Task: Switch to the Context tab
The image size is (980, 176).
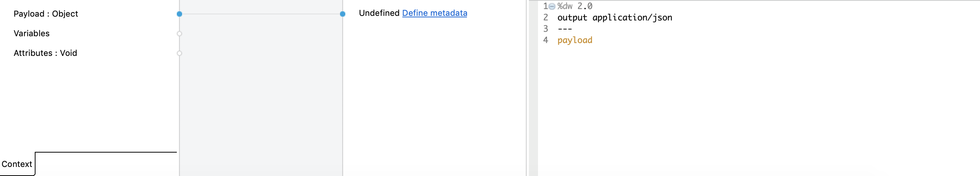Action: [17, 164]
